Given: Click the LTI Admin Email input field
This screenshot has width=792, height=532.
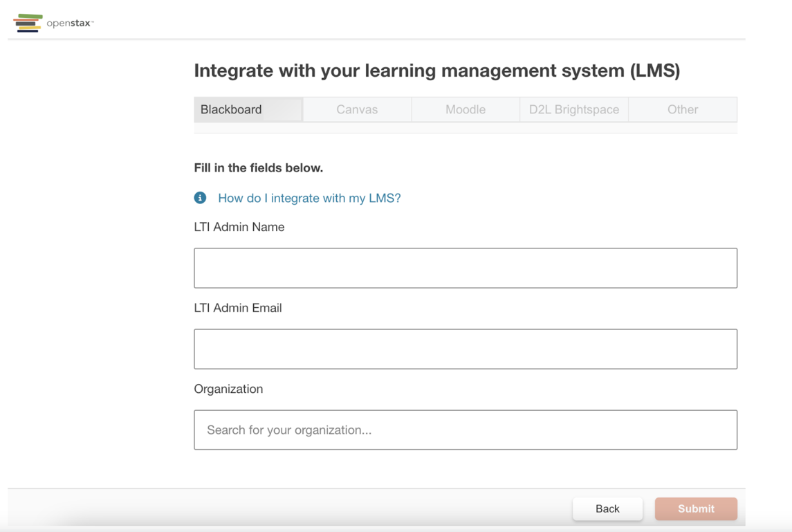Looking at the screenshot, I should click(x=465, y=349).
